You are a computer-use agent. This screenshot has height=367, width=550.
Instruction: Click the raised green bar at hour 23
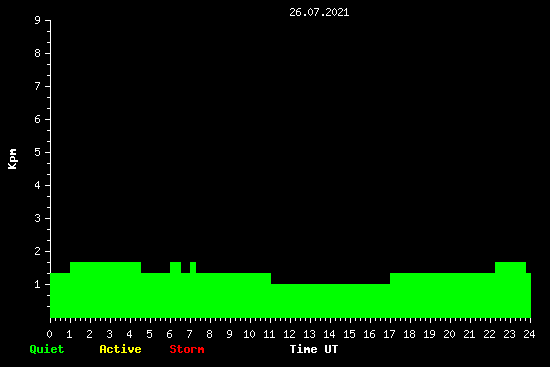coord(510,267)
